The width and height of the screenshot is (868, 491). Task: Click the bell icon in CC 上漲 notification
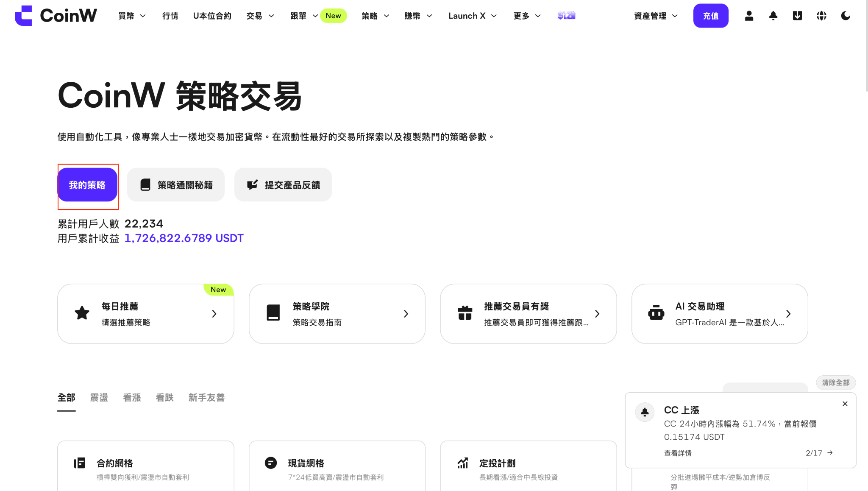(x=645, y=412)
